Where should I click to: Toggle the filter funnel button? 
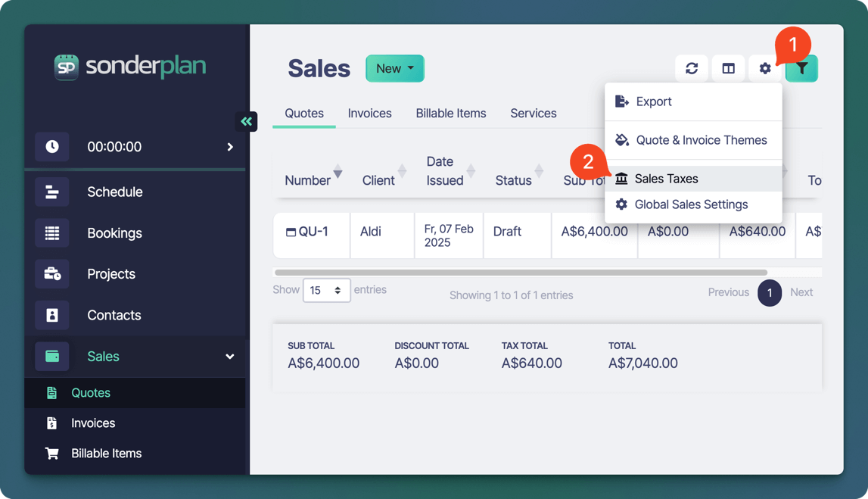point(801,68)
